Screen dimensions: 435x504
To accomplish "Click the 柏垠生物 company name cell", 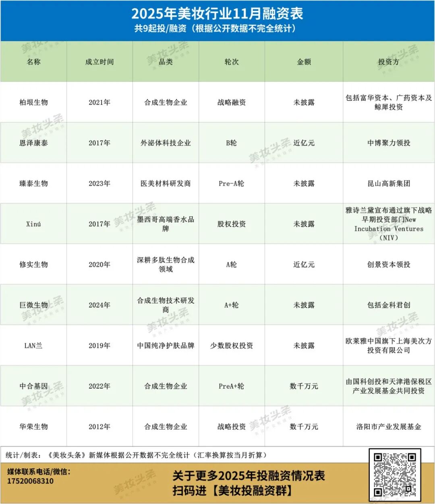I will point(33,102).
